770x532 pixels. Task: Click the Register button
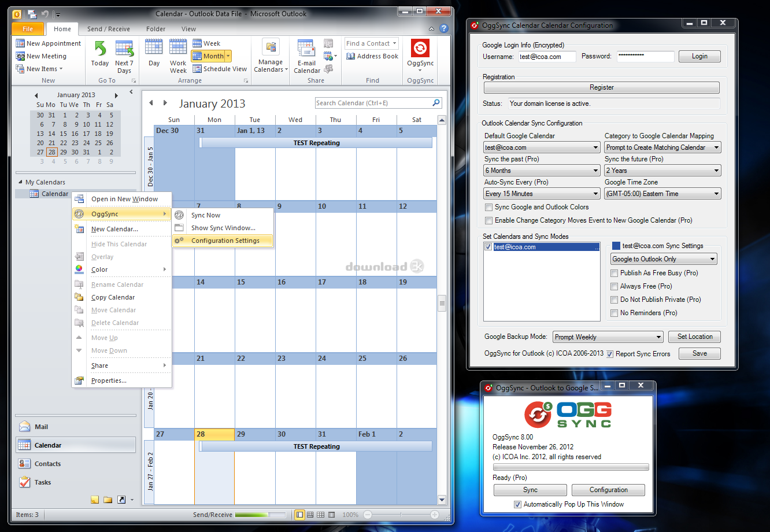point(602,87)
